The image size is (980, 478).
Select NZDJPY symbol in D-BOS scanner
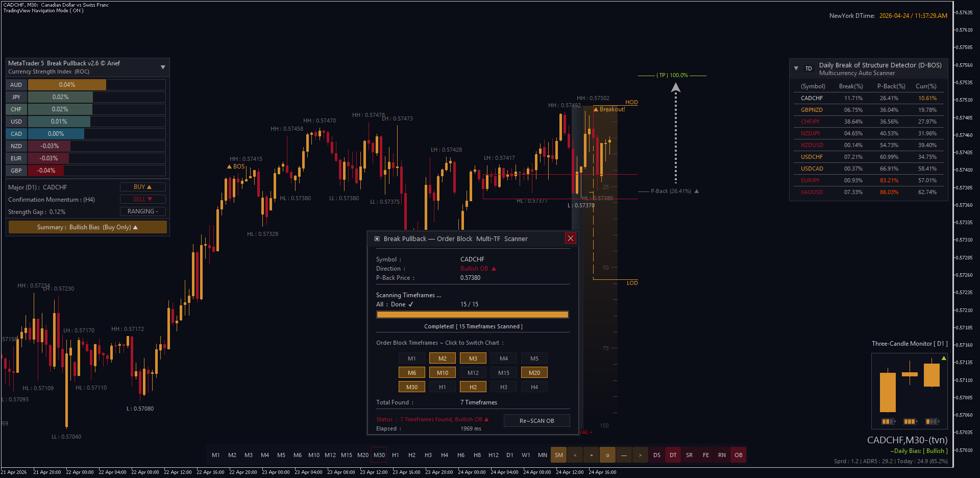(811, 133)
